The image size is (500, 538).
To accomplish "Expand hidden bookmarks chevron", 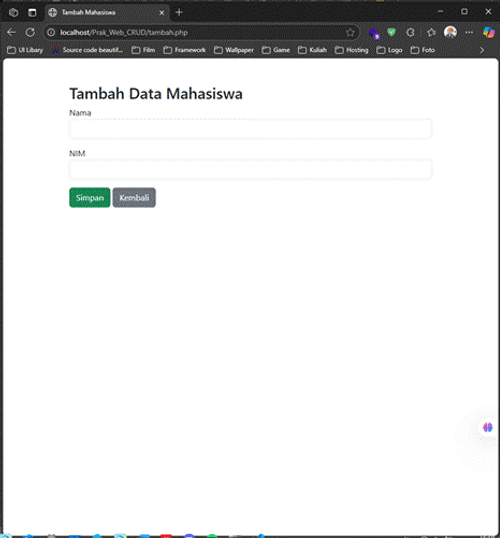I will point(482,50).
